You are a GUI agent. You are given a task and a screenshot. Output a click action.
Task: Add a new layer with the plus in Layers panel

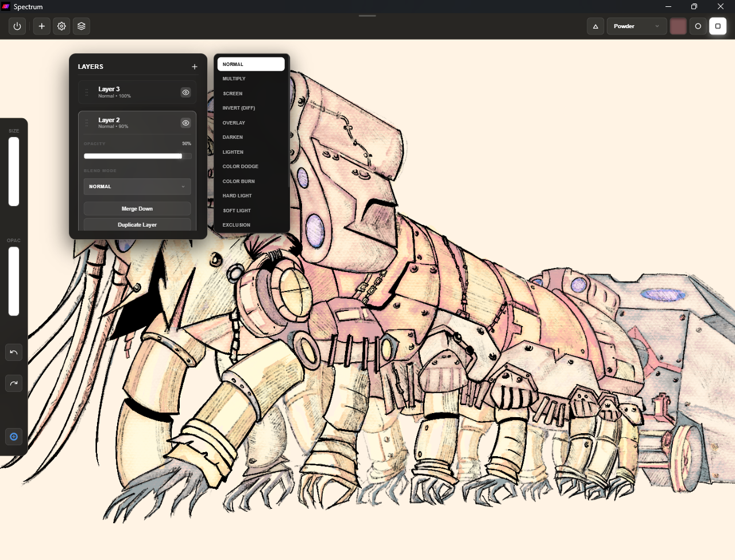[x=195, y=67]
